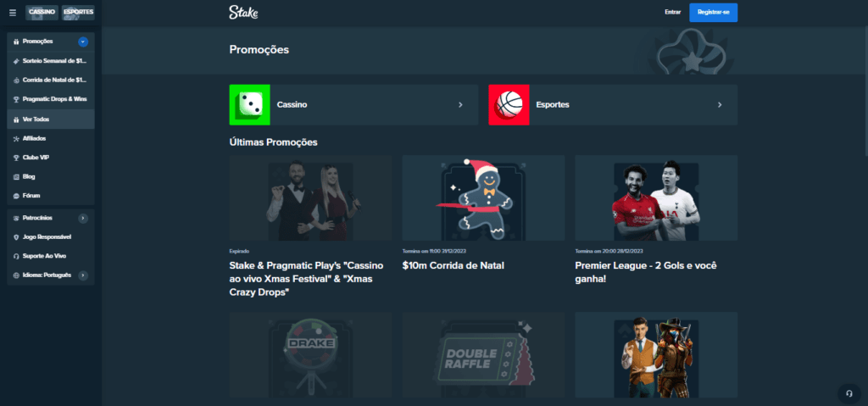Click the document icon beside Blog

tap(16, 176)
